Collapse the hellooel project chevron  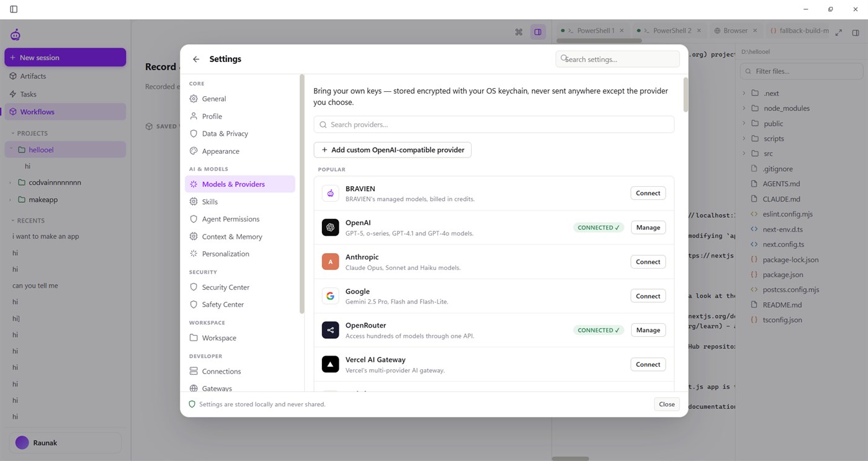[11, 149]
